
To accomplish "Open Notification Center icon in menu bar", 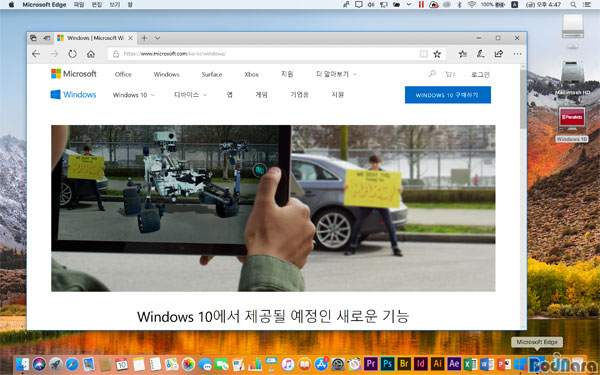I will [587, 5].
